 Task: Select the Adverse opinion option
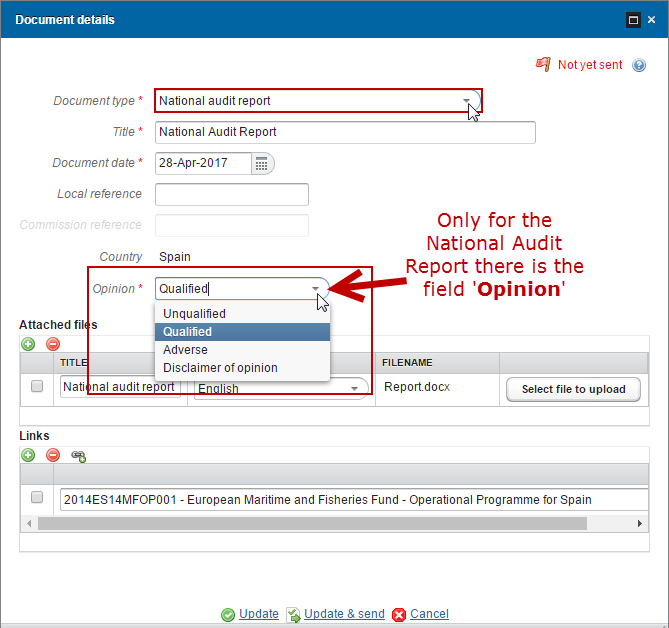(x=185, y=350)
